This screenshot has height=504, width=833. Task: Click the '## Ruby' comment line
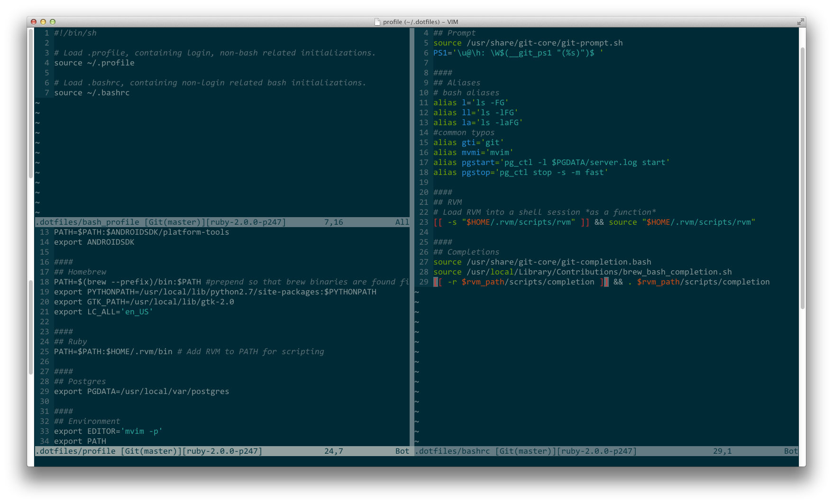[71, 341]
